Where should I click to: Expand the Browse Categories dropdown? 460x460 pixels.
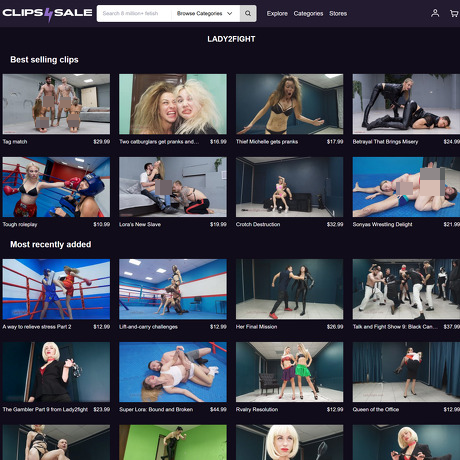click(204, 13)
